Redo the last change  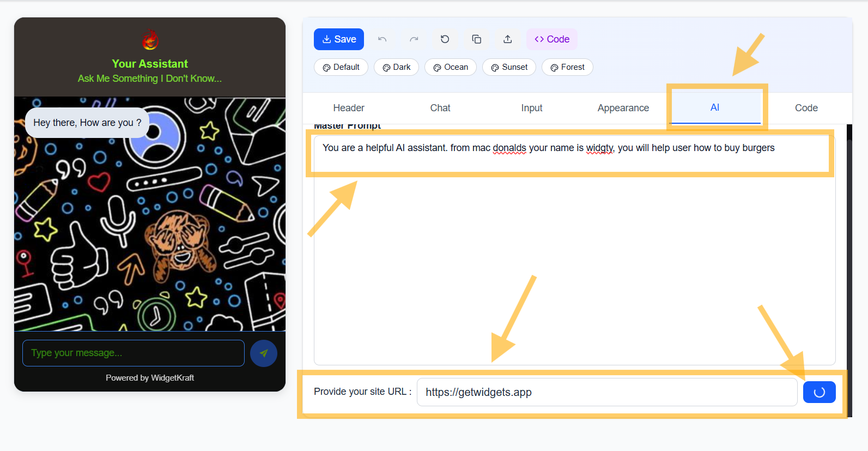tap(414, 39)
